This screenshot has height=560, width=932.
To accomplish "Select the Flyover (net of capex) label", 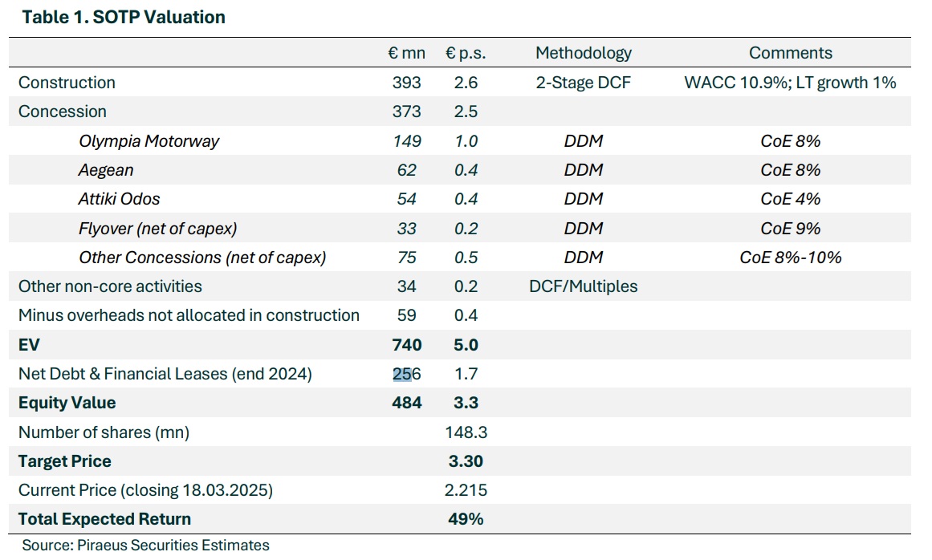I will 158,229.
